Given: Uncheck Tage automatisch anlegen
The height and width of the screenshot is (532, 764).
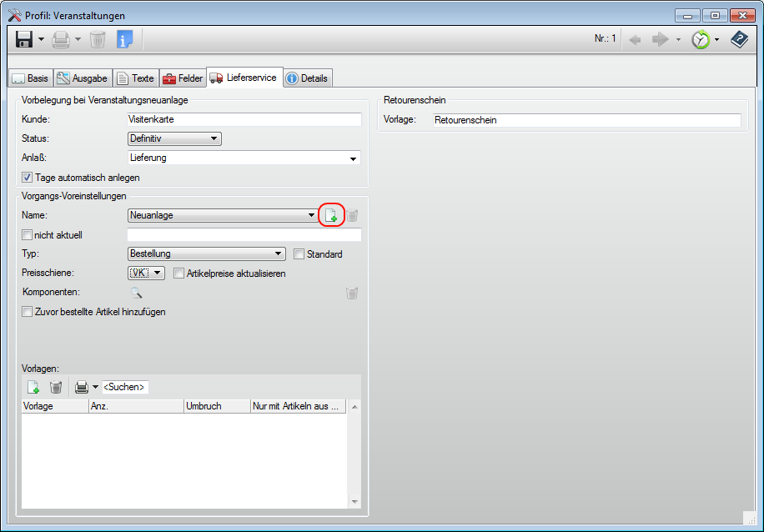Looking at the screenshot, I should click(x=28, y=178).
